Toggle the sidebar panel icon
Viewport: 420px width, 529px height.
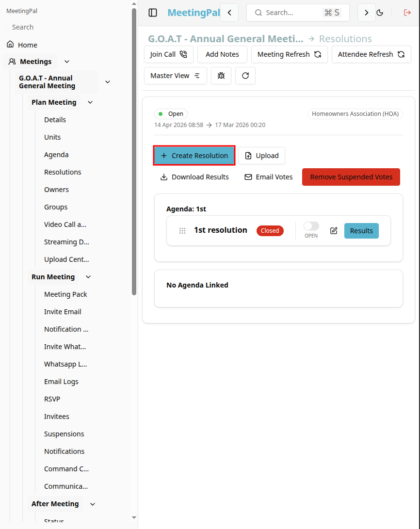point(153,13)
